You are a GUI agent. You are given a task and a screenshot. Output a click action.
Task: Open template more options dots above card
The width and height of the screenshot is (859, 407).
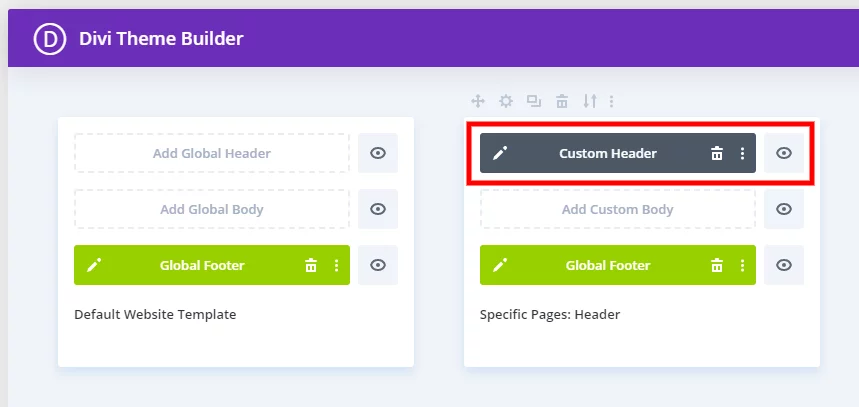(x=611, y=101)
